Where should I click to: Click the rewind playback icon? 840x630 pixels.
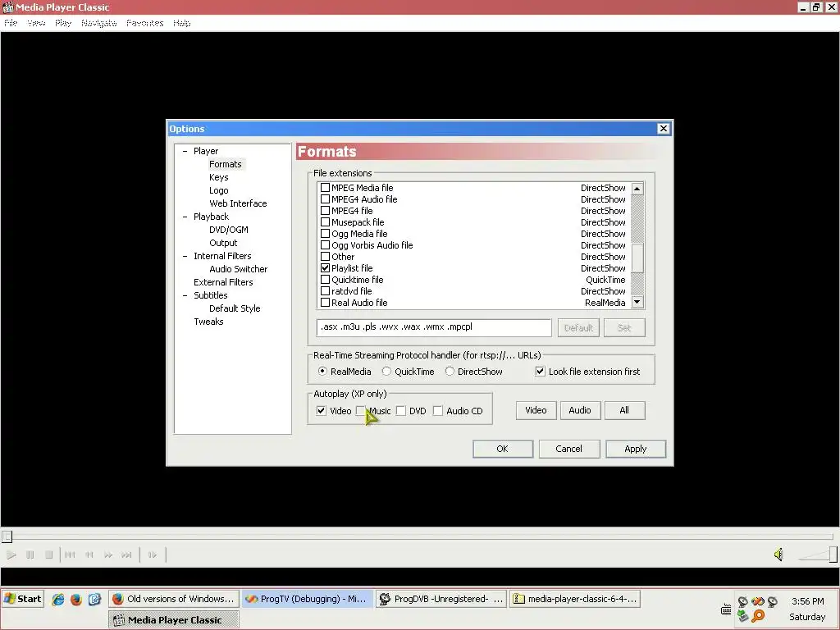click(89, 555)
